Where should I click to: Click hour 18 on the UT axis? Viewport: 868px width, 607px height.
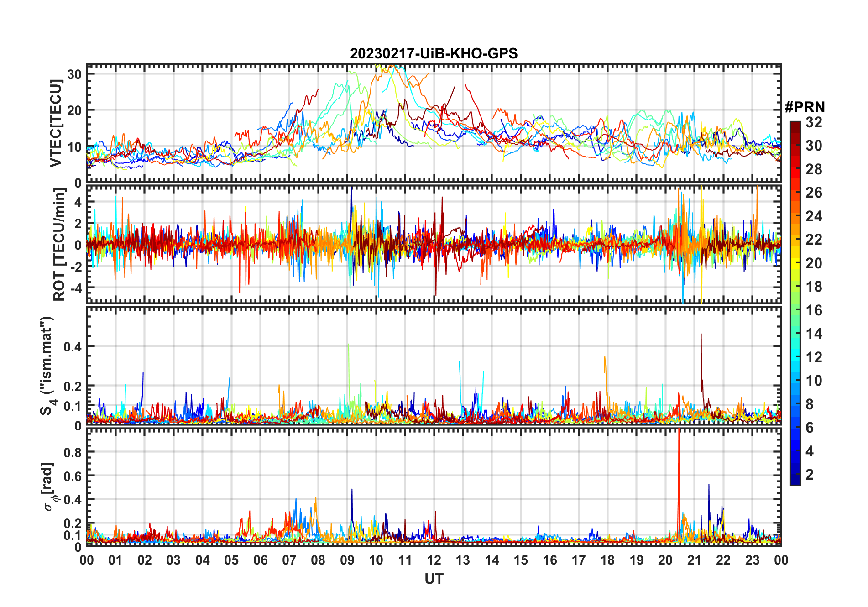[x=607, y=560]
